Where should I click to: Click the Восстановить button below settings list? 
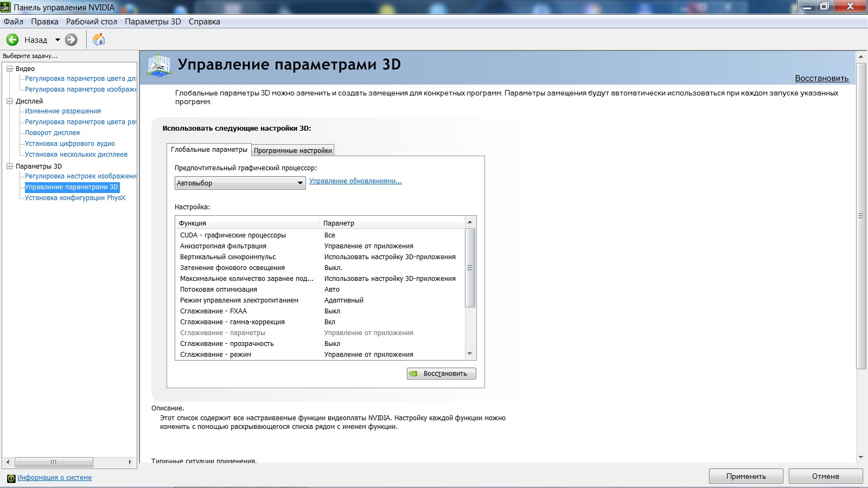tap(442, 374)
